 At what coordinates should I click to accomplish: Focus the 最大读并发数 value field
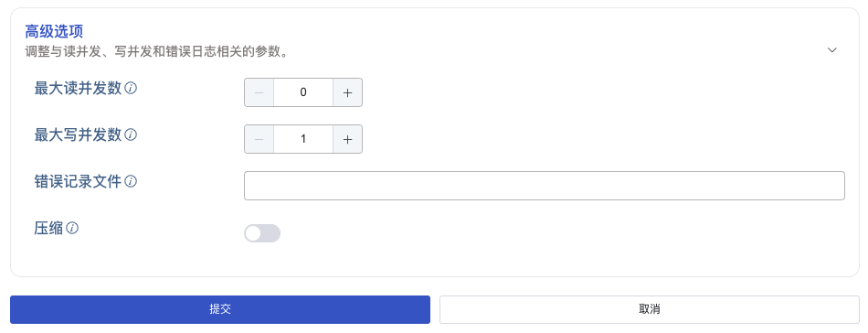[303, 92]
